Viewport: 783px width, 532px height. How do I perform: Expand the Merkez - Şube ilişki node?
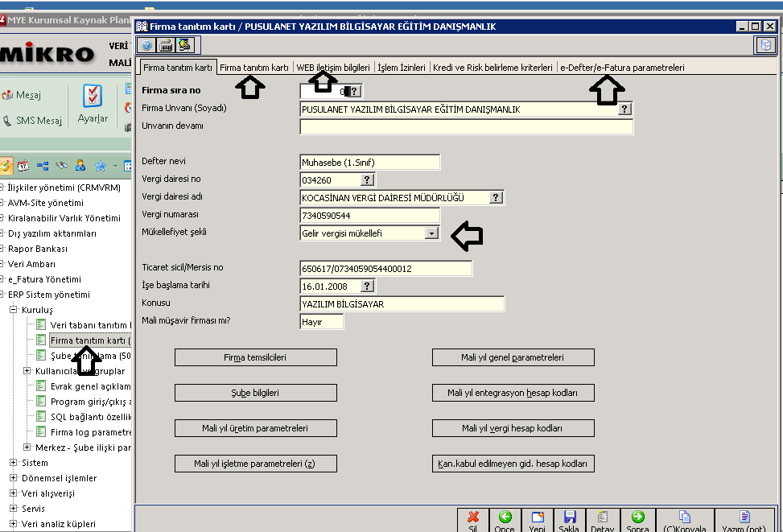pos(27,447)
